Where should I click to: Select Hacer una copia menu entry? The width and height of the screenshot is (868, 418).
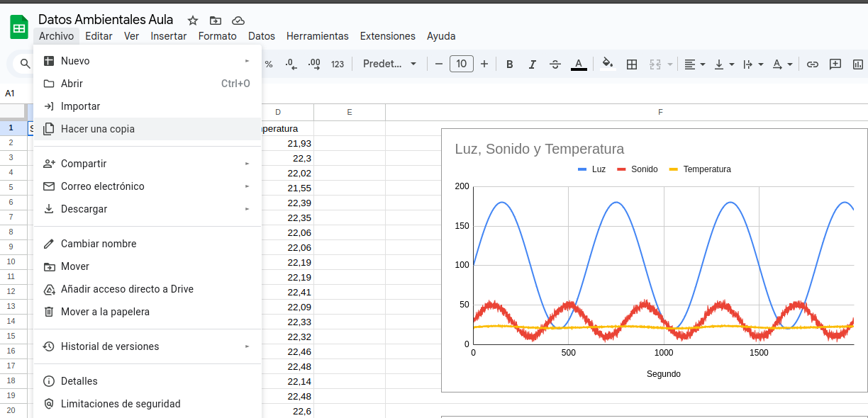98,129
